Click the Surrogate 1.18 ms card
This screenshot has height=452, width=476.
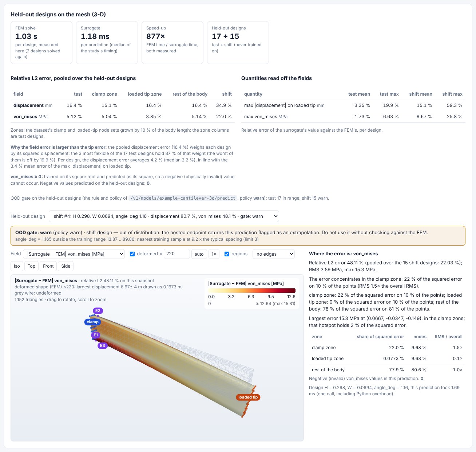[x=107, y=43]
